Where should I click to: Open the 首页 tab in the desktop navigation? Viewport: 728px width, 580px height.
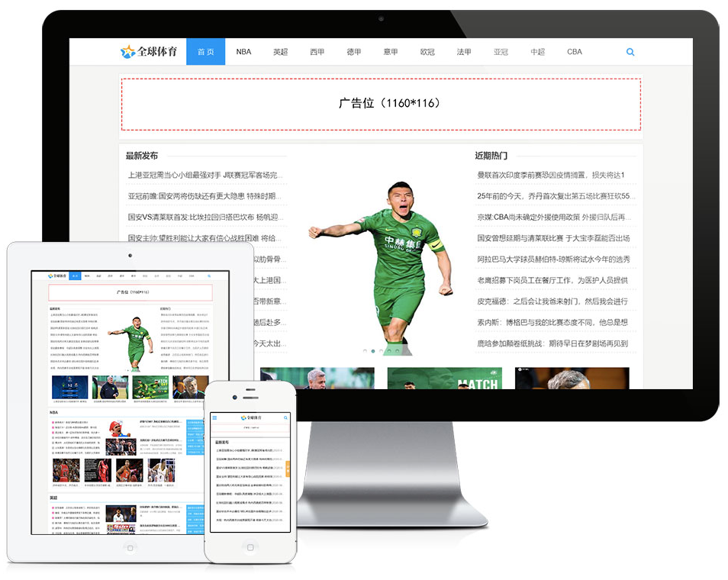[205, 52]
